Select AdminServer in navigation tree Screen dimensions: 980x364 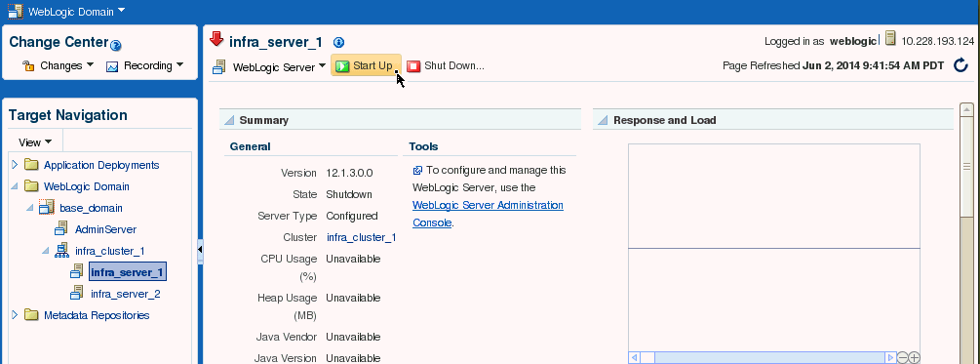tap(105, 229)
